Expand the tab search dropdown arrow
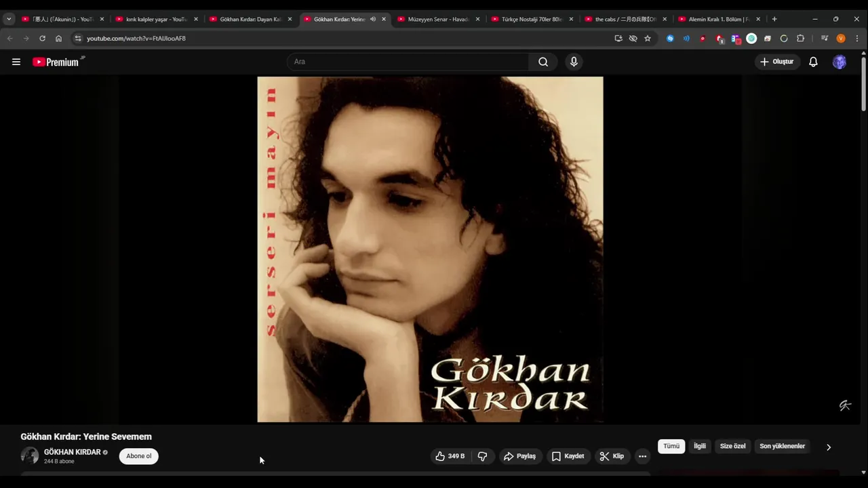This screenshot has height=488, width=868. [9, 19]
